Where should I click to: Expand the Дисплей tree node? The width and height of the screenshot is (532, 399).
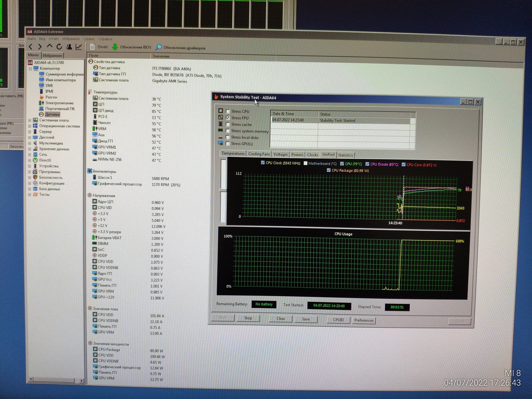30,137
